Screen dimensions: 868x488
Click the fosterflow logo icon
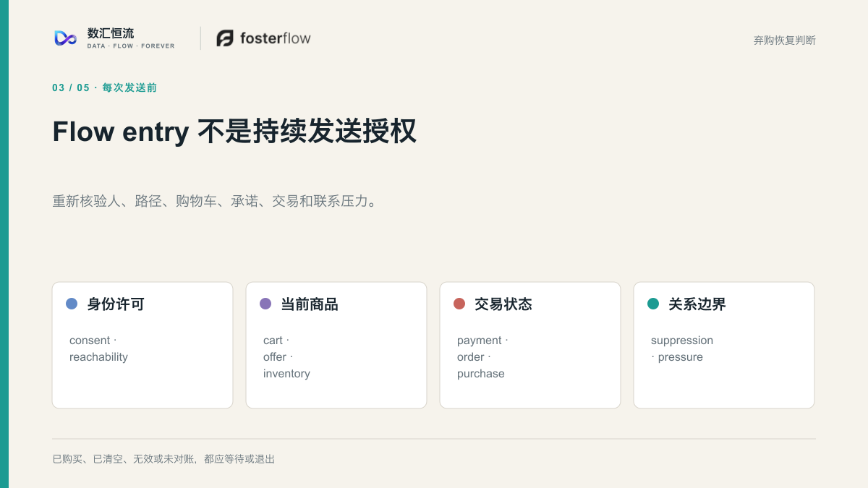(225, 38)
